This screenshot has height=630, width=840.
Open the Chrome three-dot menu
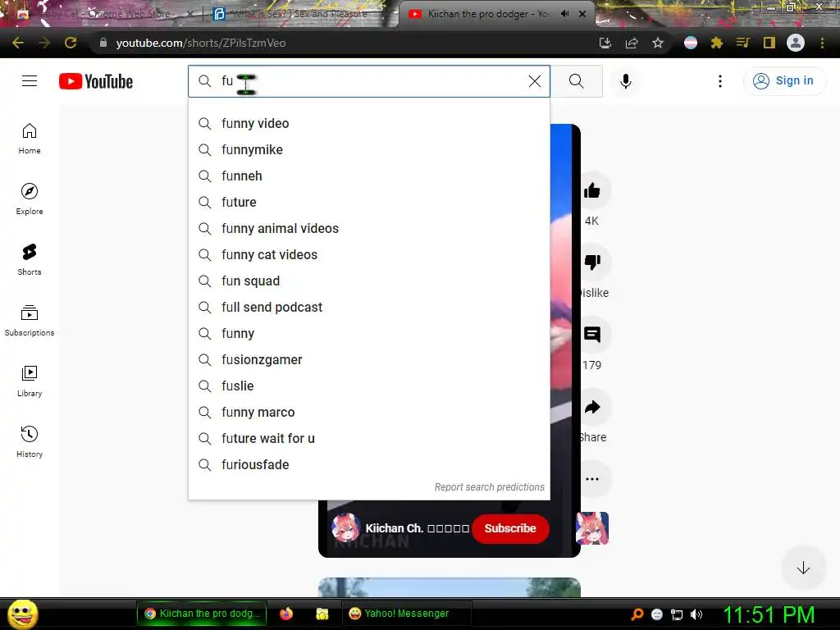click(x=822, y=43)
